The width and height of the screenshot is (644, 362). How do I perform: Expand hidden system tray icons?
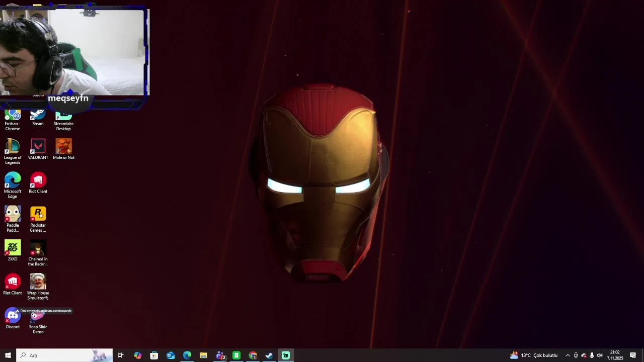tap(568, 355)
